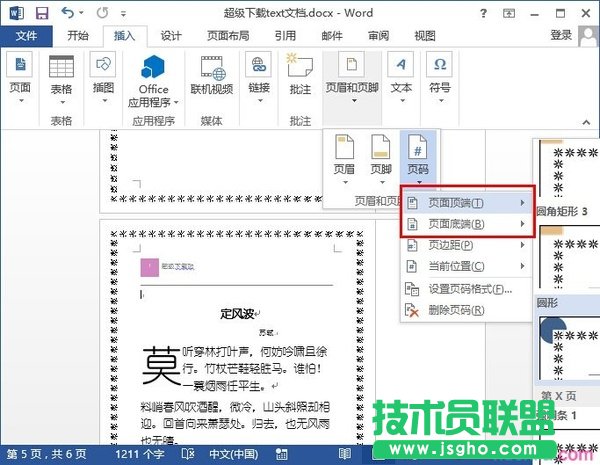This screenshot has height=465, width=600.
Task: Click the 页码 Page Number button
Action: [x=418, y=158]
